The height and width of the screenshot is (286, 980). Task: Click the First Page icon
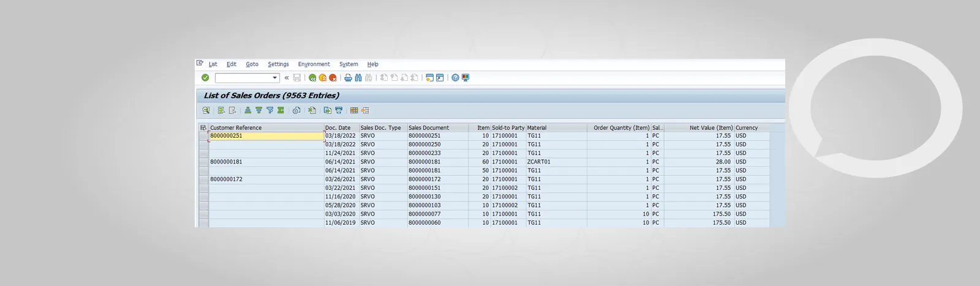(x=384, y=78)
